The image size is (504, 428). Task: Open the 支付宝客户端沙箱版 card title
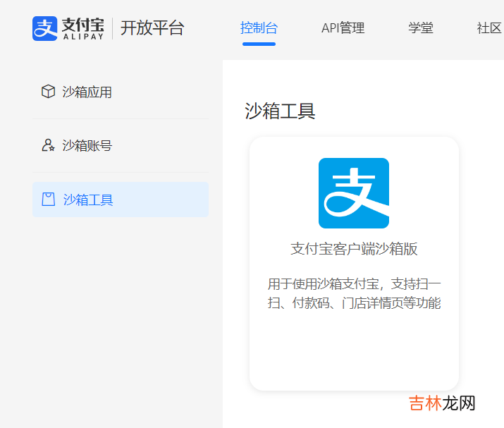[354, 249]
